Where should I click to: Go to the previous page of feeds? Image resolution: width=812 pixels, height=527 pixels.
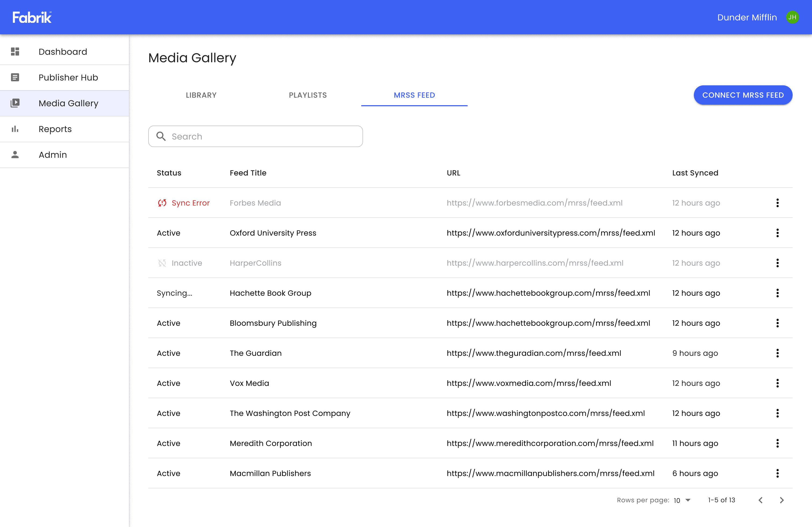760,500
